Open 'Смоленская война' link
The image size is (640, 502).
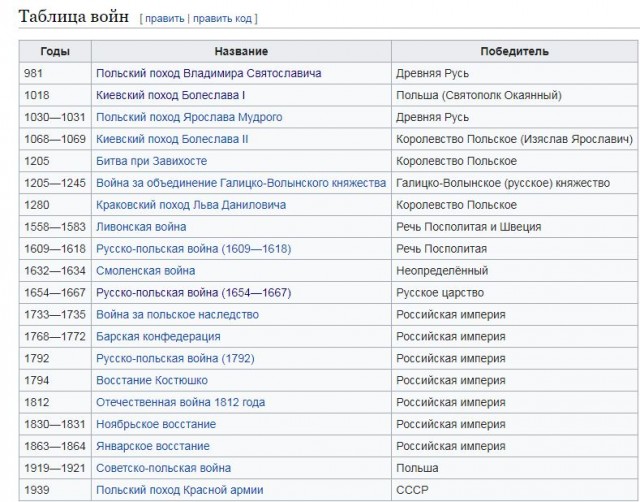[x=146, y=271]
